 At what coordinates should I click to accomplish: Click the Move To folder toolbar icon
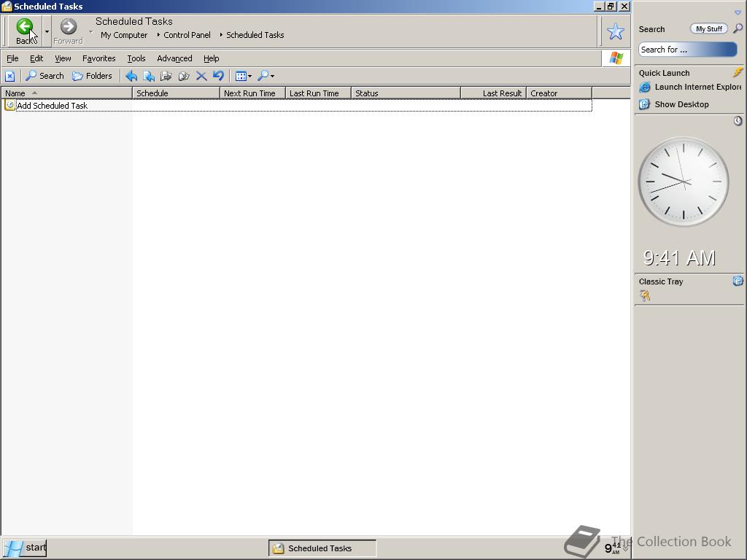pos(149,76)
